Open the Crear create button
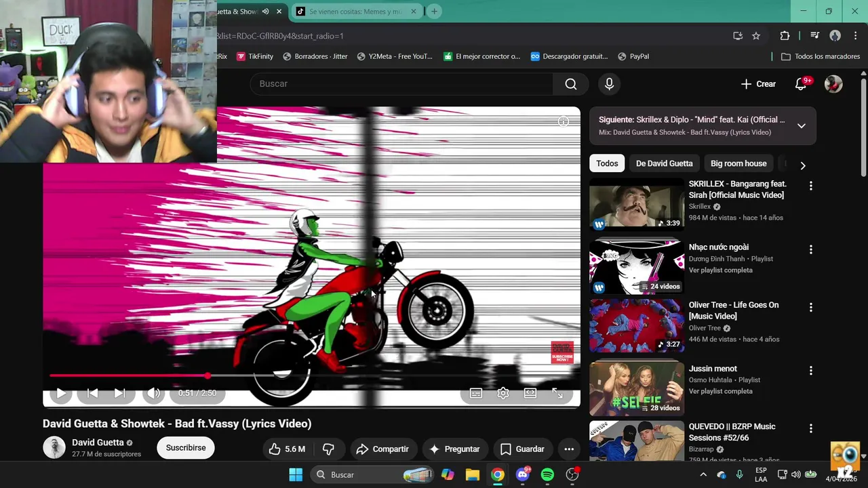 click(758, 84)
